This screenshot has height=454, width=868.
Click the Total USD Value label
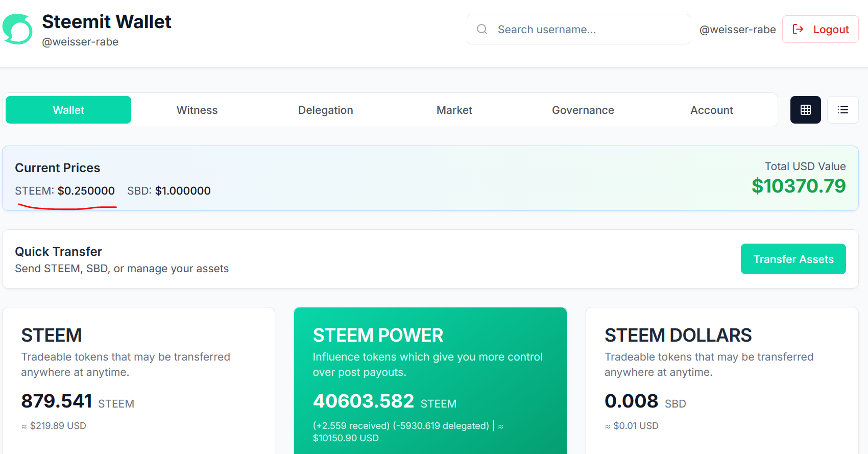point(805,166)
